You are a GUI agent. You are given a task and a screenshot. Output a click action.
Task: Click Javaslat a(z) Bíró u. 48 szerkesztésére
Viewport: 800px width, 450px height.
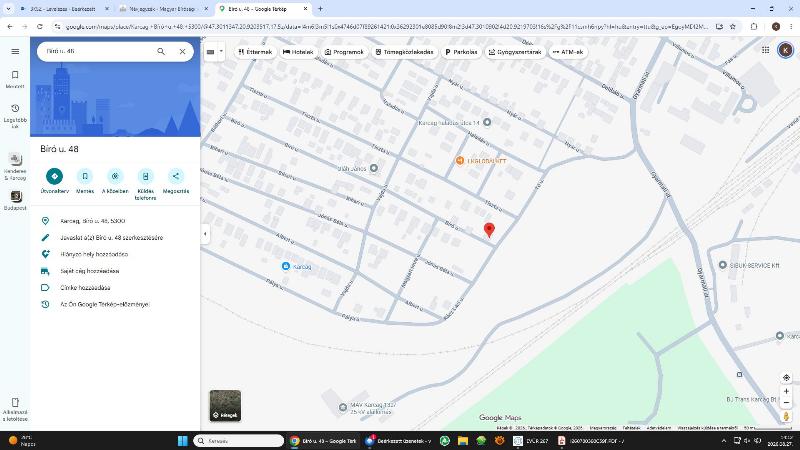coord(115,238)
